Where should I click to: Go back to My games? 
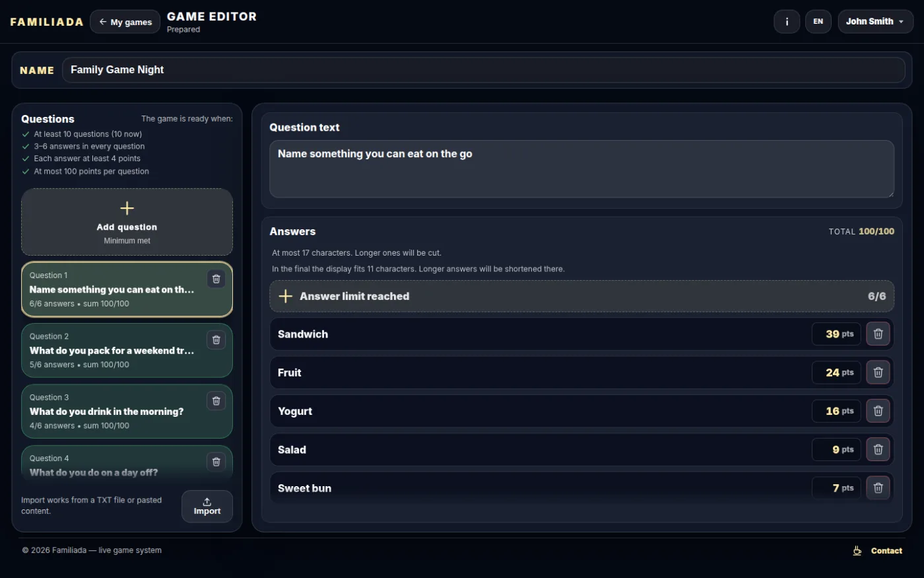click(x=125, y=22)
